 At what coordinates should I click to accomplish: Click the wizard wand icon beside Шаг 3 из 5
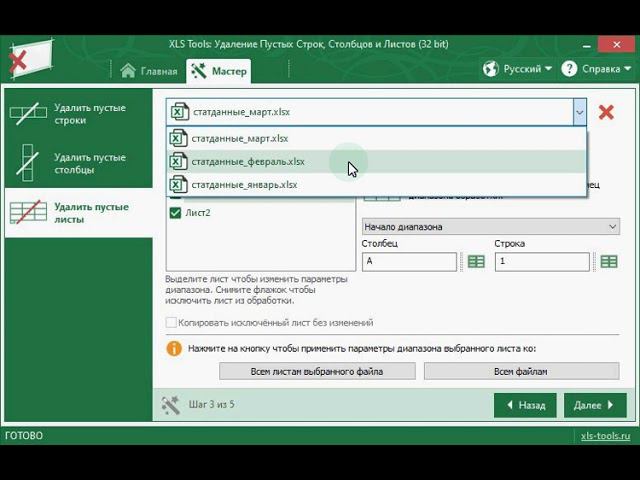[x=170, y=405]
